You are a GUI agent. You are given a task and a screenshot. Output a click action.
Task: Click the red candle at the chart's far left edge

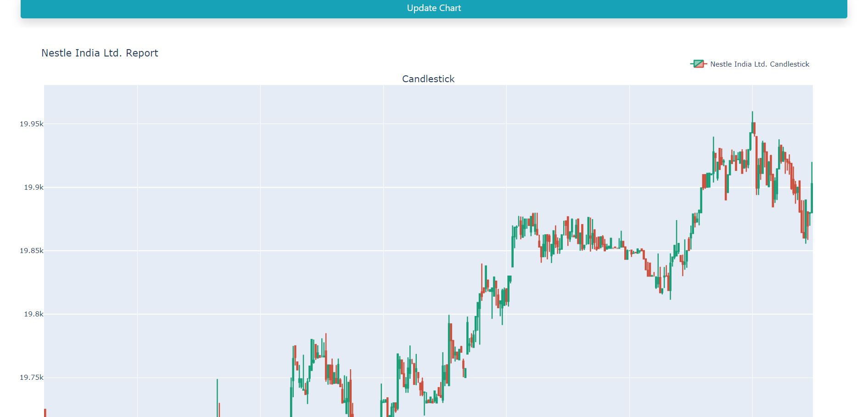point(45,412)
